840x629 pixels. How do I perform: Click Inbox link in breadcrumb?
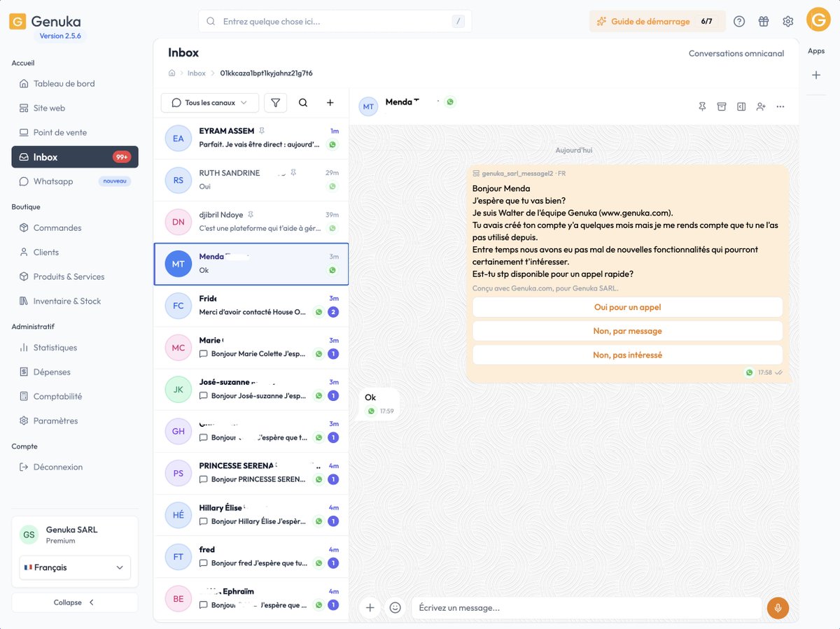pyautogui.click(x=197, y=73)
